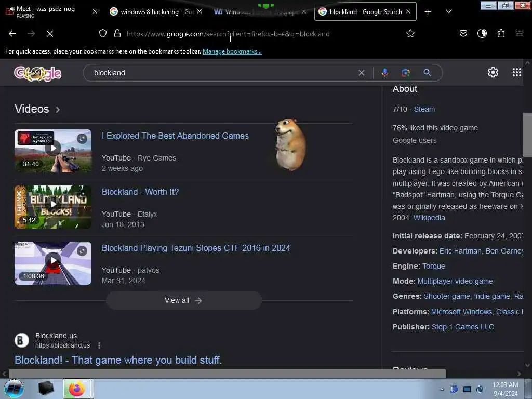Viewport: 532px width, 399px height.
Task: Open the dark mode extension icon
Action: coord(482,33)
